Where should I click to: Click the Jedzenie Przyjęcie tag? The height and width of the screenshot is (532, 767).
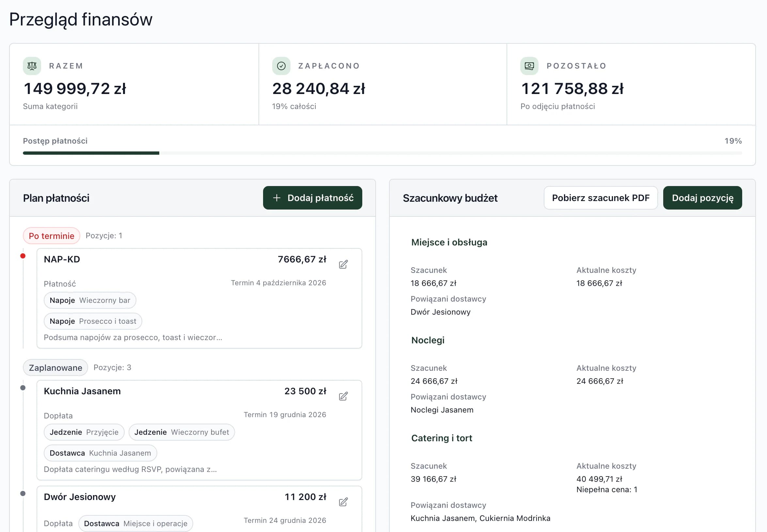(84, 432)
